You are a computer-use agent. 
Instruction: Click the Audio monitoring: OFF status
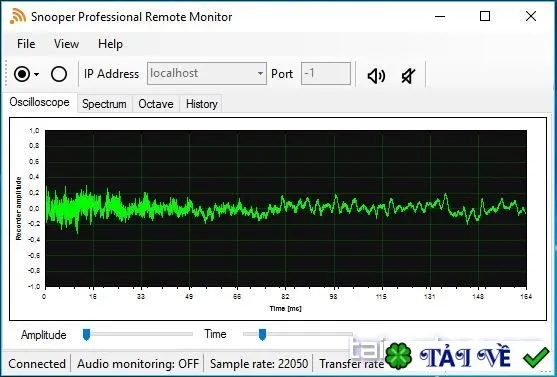pos(138,364)
